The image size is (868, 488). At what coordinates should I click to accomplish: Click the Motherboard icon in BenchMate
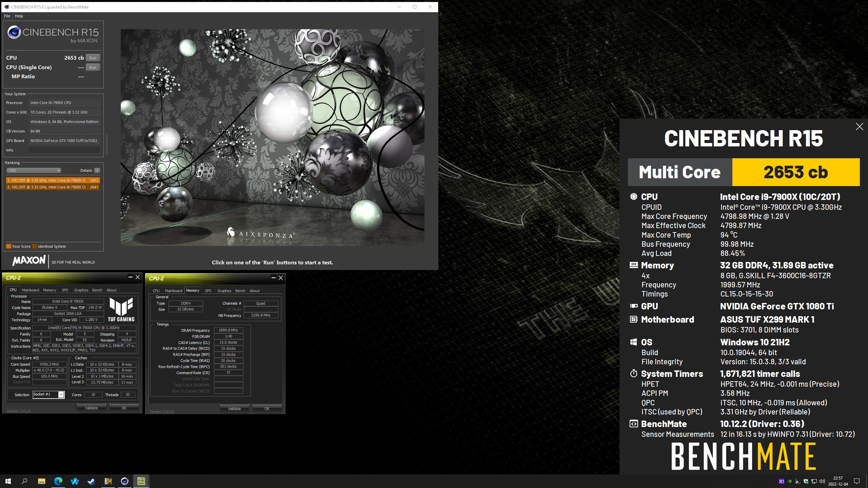pos(633,319)
